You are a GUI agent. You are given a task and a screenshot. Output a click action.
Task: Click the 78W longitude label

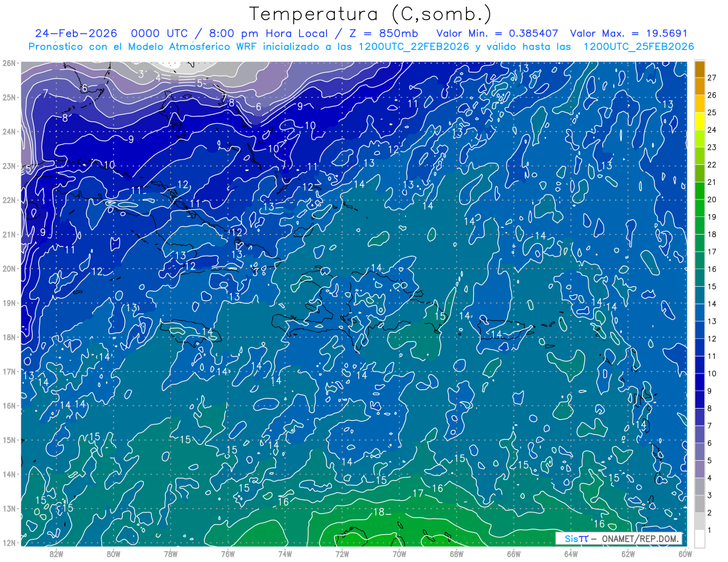(170, 554)
